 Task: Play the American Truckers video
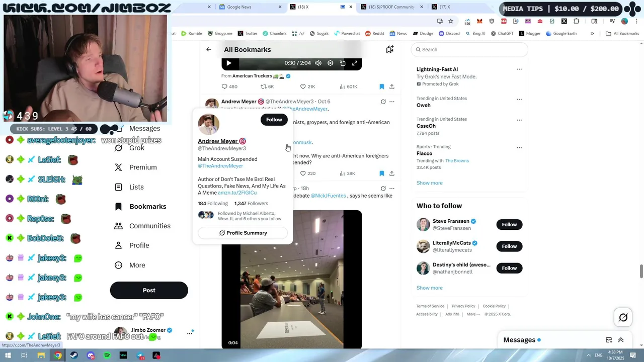(228, 63)
